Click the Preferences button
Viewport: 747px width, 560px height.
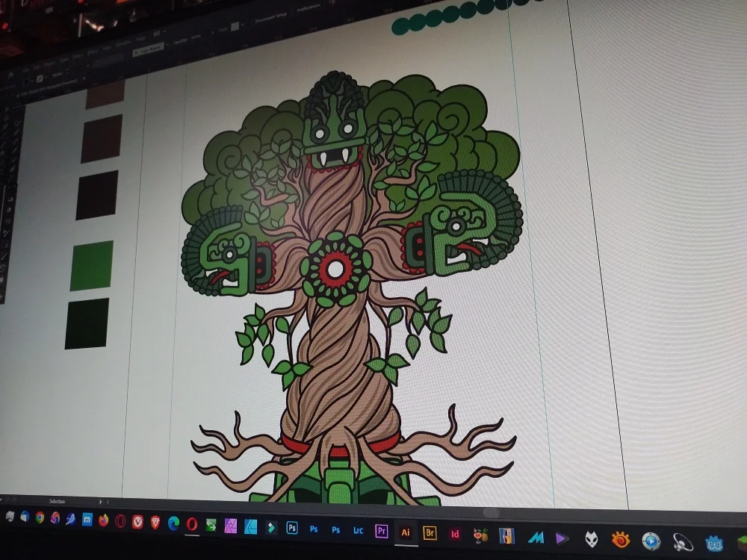point(309,8)
